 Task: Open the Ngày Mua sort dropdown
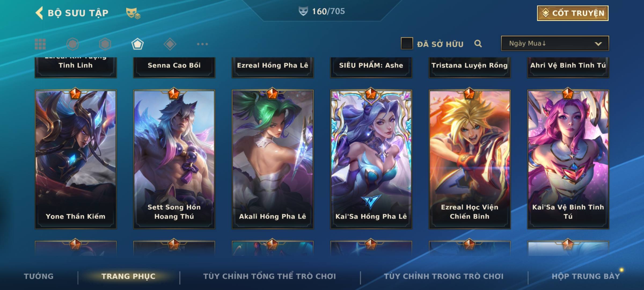[x=555, y=43]
